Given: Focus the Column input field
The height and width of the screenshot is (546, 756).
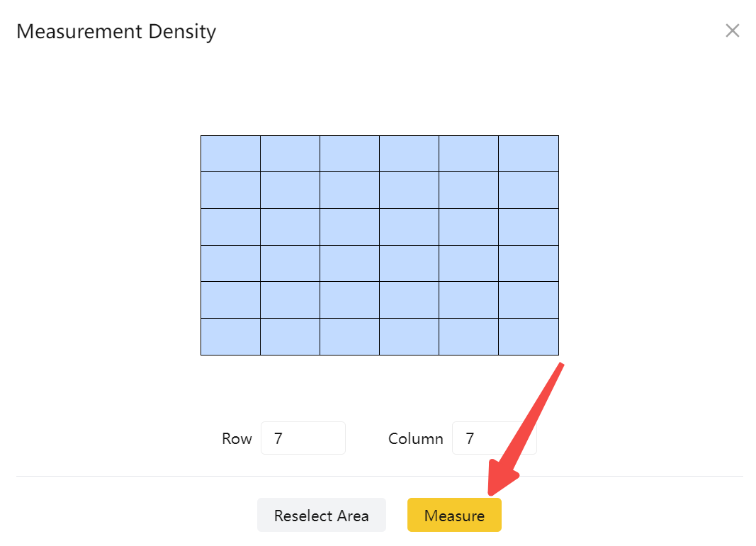Looking at the screenshot, I should click(x=494, y=438).
